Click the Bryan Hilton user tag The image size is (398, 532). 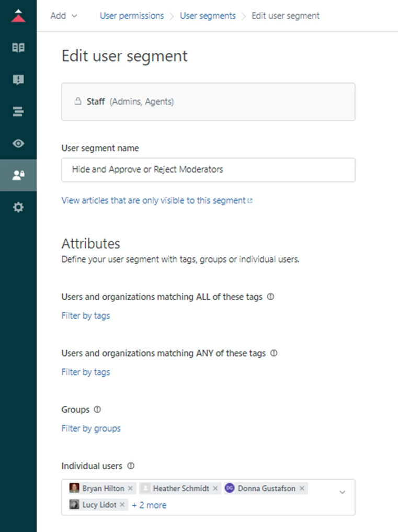tap(103, 488)
